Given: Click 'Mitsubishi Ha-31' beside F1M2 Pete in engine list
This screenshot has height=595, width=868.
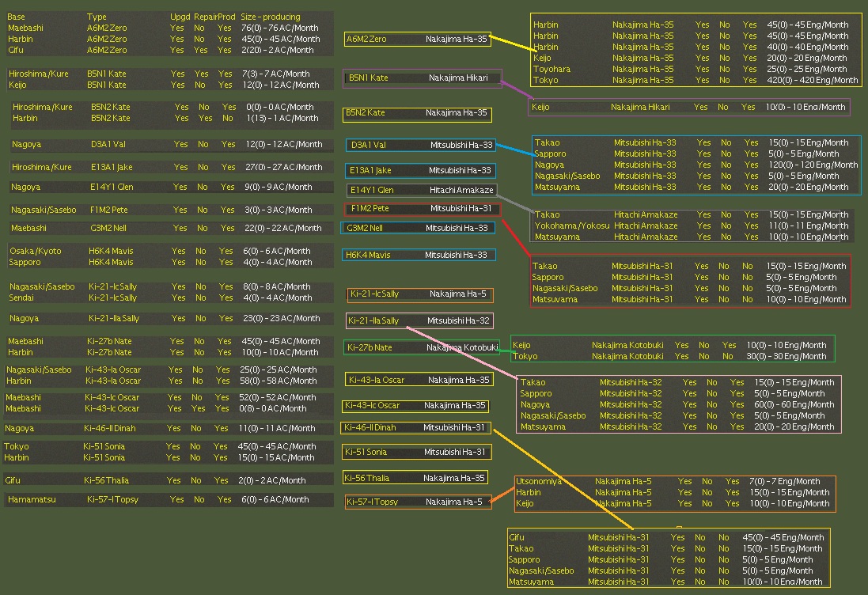Looking at the screenshot, I should (461, 208).
